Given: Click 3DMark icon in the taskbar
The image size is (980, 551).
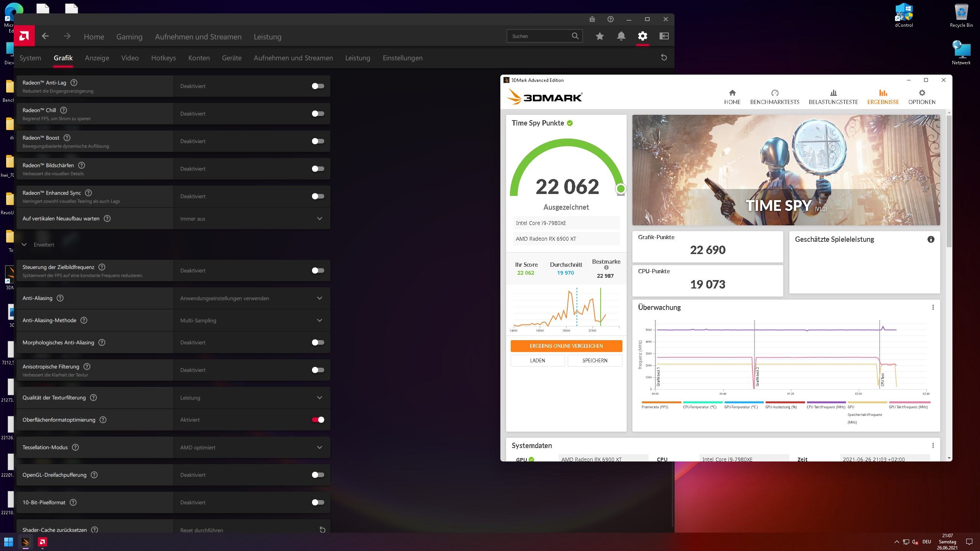Looking at the screenshot, I should tap(26, 542).
